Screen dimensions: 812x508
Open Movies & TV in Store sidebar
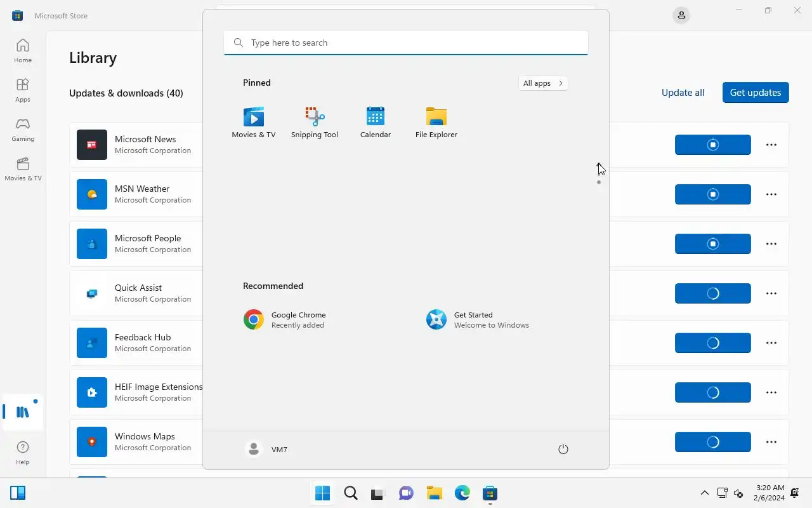coord(23,169)
